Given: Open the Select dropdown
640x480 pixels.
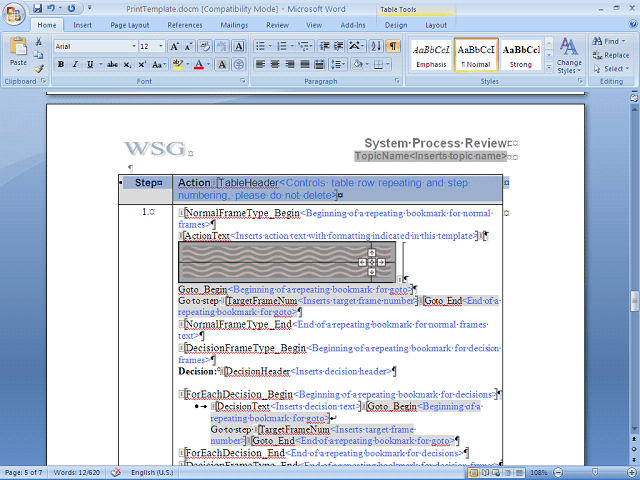Looking at the screenshot, I should point(611,69).
